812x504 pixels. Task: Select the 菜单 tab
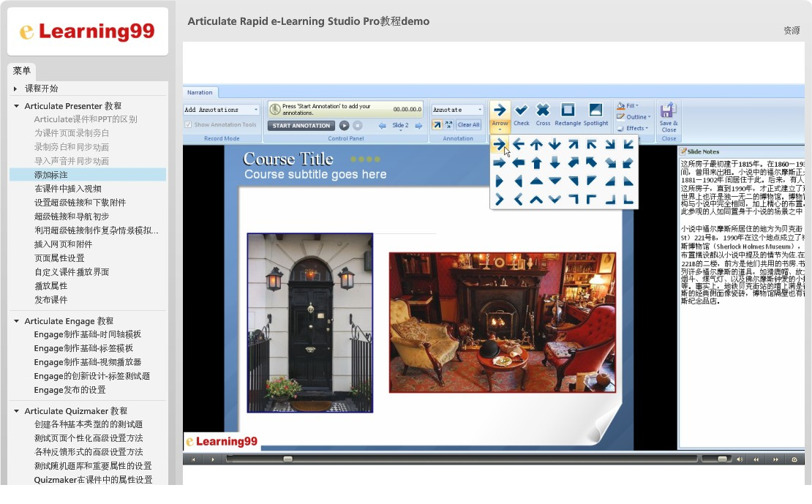pos(22,71)
